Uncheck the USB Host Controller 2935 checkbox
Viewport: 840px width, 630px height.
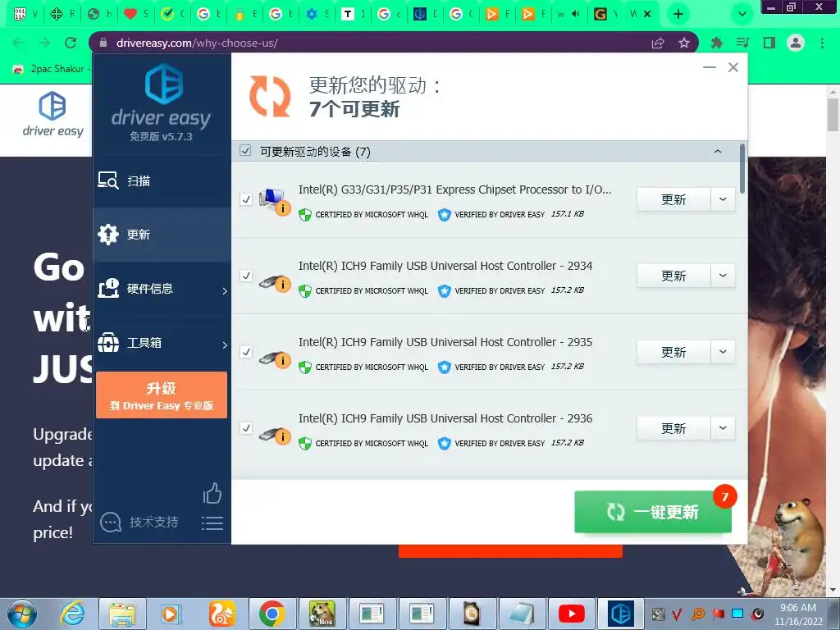tap(246, 352)
